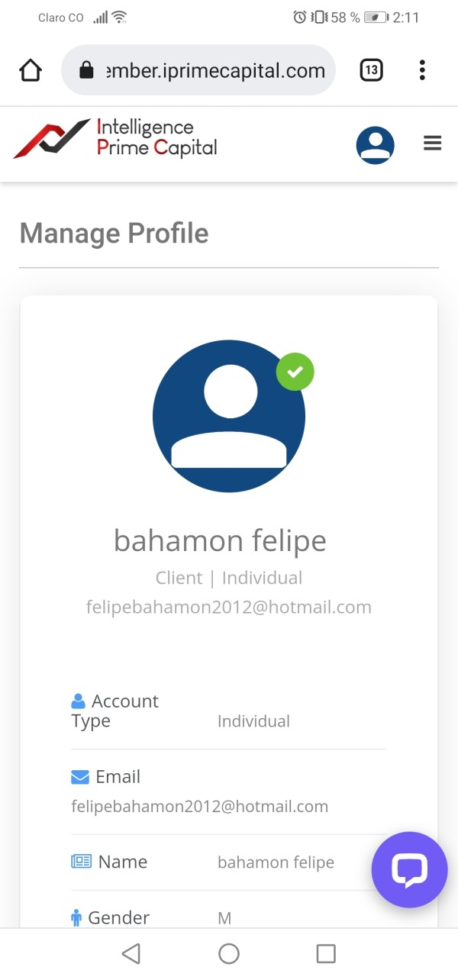This screenshot has width=458, height=980.
Task: Open Android recent apps square button
Action: (x=326, y=953)
